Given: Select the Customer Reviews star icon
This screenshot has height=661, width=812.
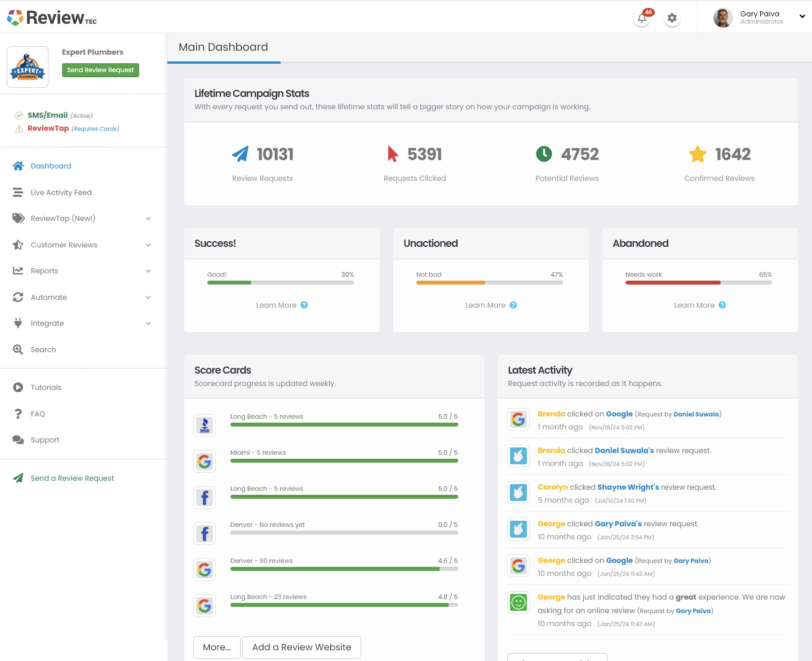Looking at the screenshot, I should click(18, 245).
